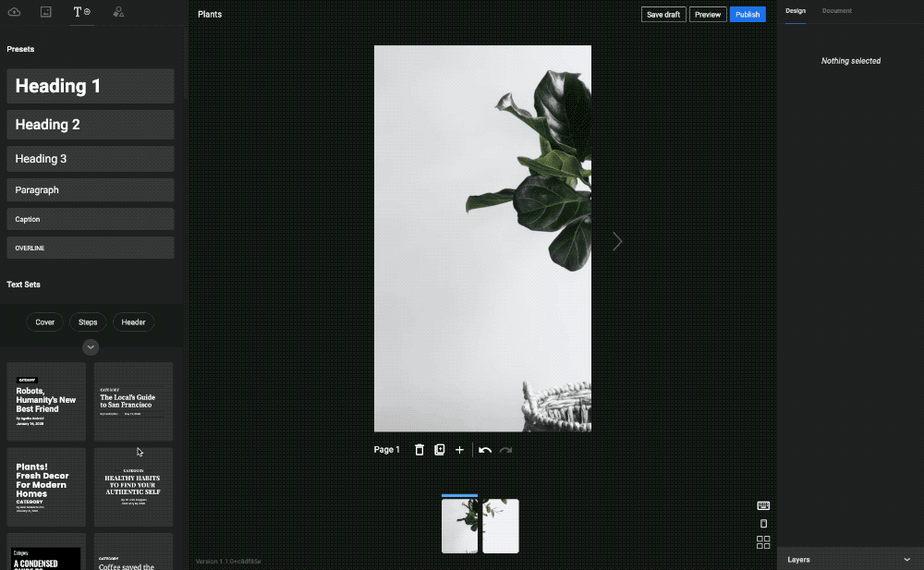This screenshot has width=924, height=570.
Task: Delete the current page with trash icon
Action: tap(419, 450)
